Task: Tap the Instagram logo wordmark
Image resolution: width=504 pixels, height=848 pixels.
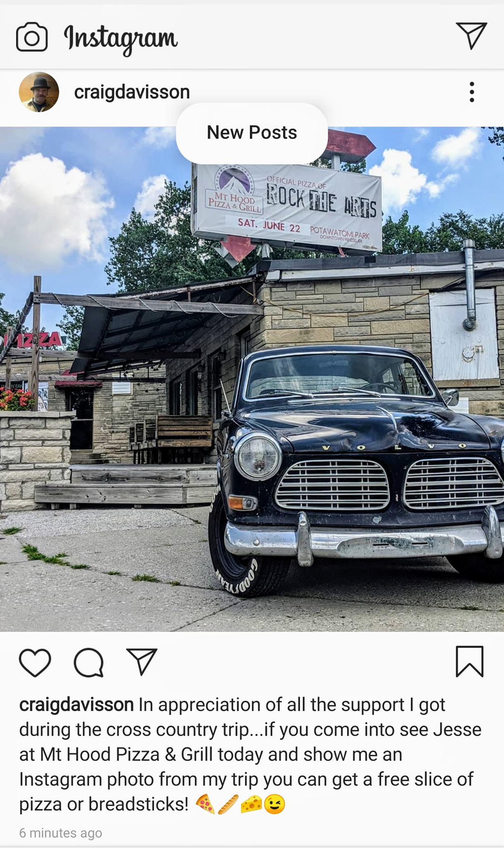Action: click(121, 39)
